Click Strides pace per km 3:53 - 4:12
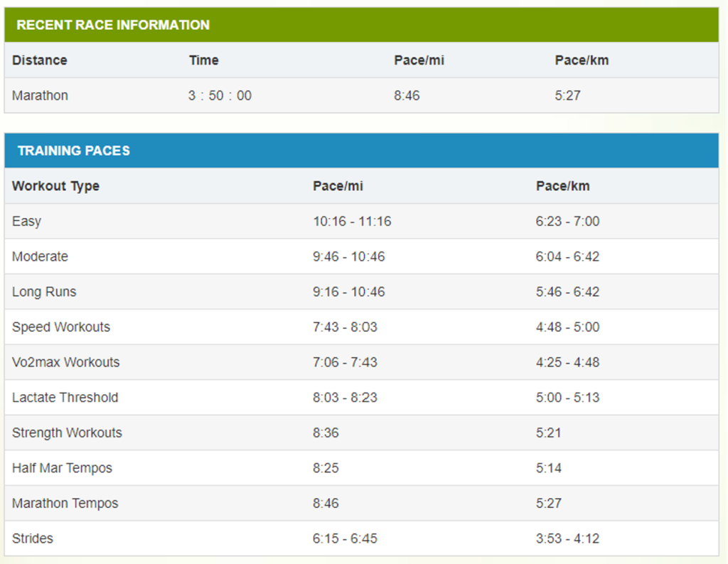The image size is (728, 564). 567,538
